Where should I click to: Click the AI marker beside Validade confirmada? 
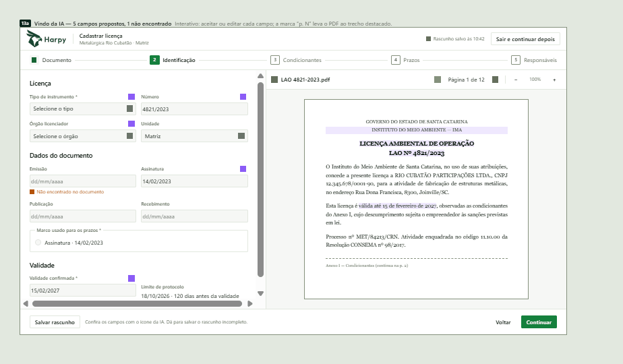click(x=131, y=278)
